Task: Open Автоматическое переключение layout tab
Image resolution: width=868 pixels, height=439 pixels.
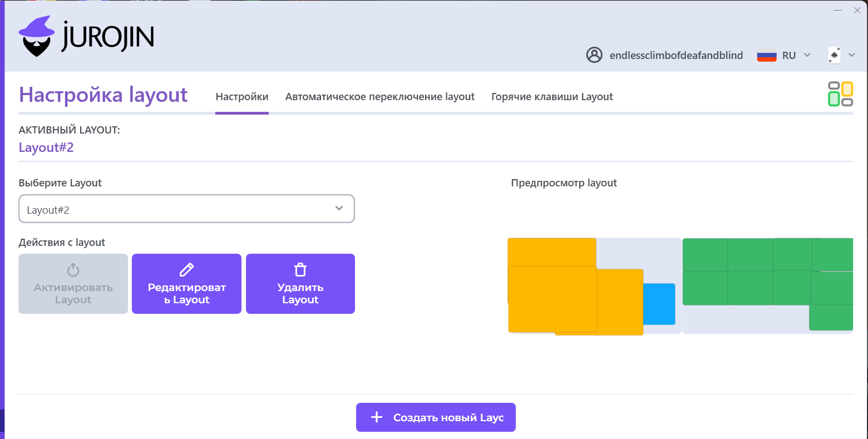Action: (380, 97)
